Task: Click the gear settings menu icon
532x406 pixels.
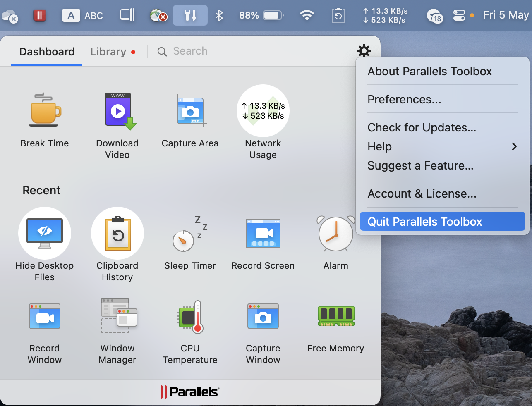Action: point(364,51)
